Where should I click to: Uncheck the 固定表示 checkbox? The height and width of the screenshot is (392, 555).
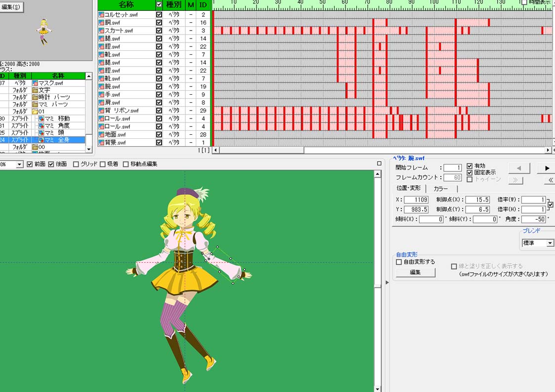470,172
